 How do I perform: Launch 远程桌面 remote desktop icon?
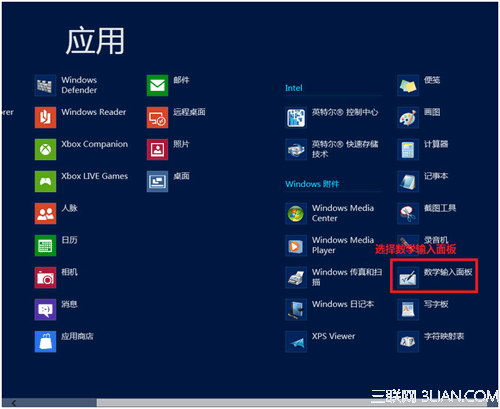157,117
